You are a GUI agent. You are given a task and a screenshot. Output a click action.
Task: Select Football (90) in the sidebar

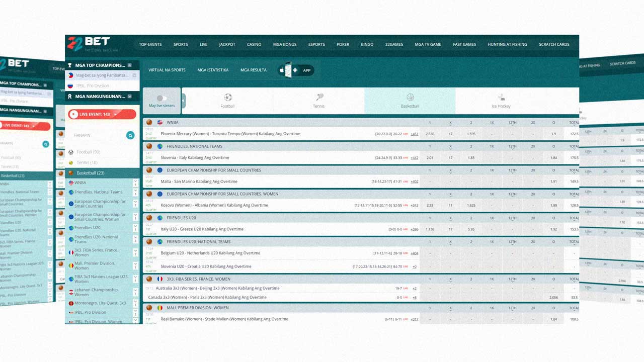(88, 152)
